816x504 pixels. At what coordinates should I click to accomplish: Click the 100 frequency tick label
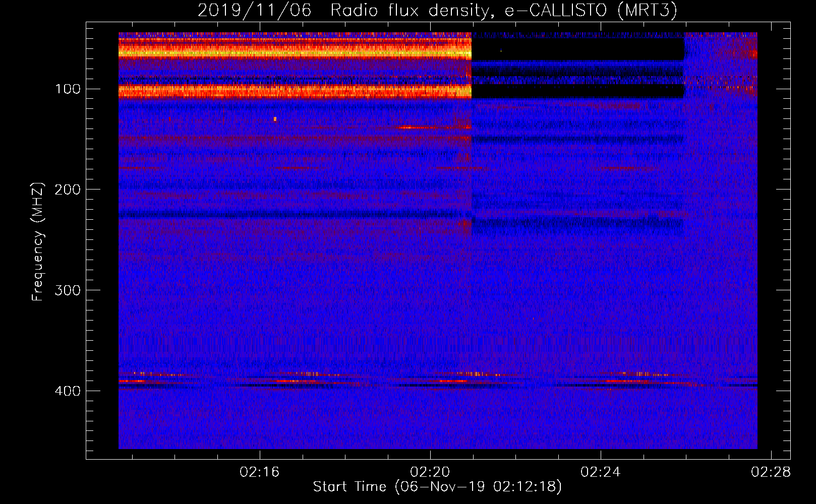tap(68, 89)
